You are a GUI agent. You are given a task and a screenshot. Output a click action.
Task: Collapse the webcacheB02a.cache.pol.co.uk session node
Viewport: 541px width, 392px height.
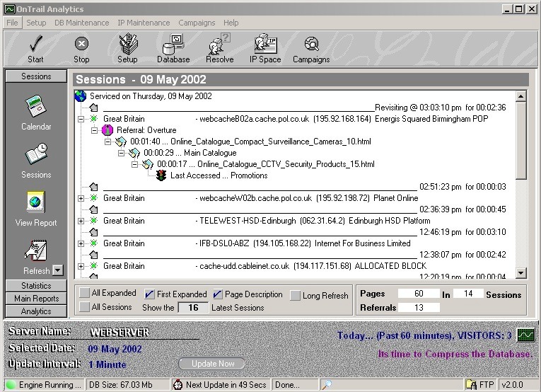click(81, 119)
